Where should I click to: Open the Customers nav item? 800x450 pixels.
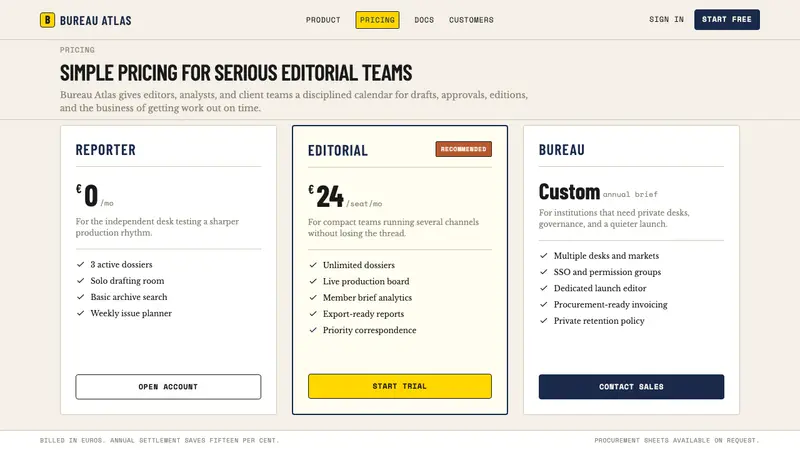pyautogui.click(x=471, y=20)
